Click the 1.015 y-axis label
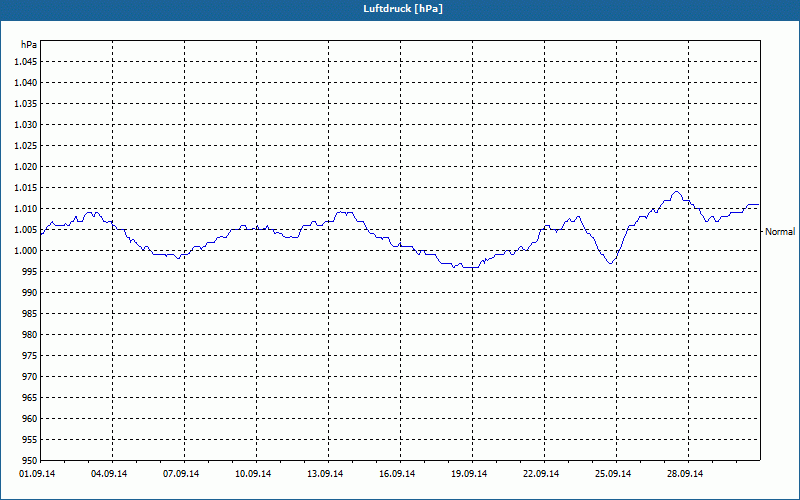This screenshot has height=500, width=800. 26,188
